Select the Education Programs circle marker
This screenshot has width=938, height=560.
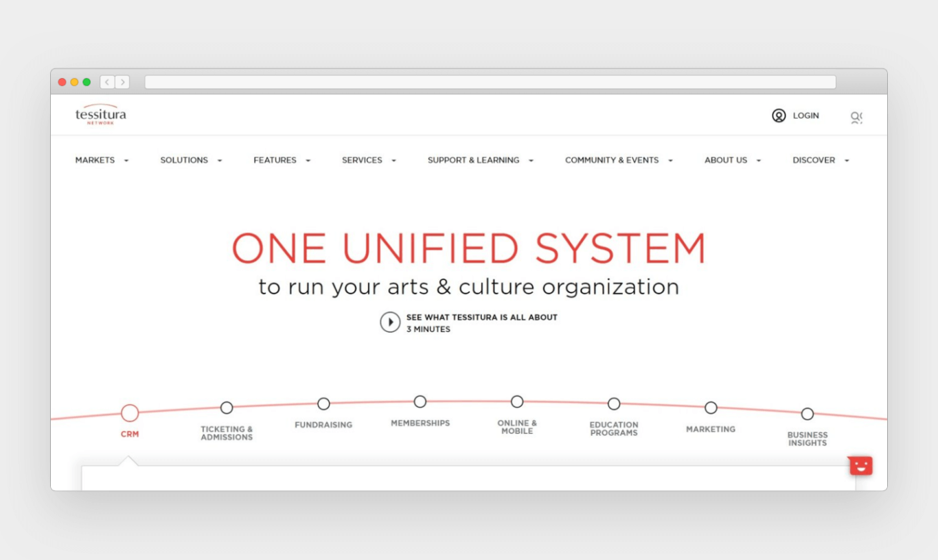coord(614,404)
